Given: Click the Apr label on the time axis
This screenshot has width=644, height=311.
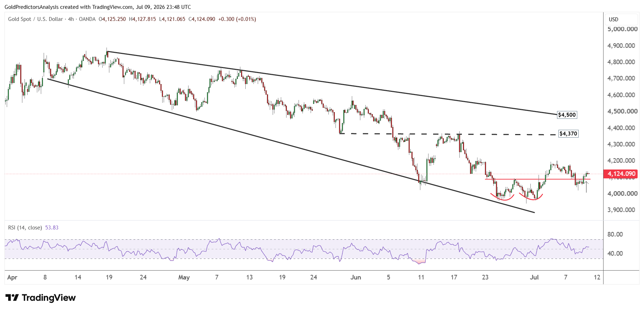Looking at the screenshot, I should (x=12, y=277).
